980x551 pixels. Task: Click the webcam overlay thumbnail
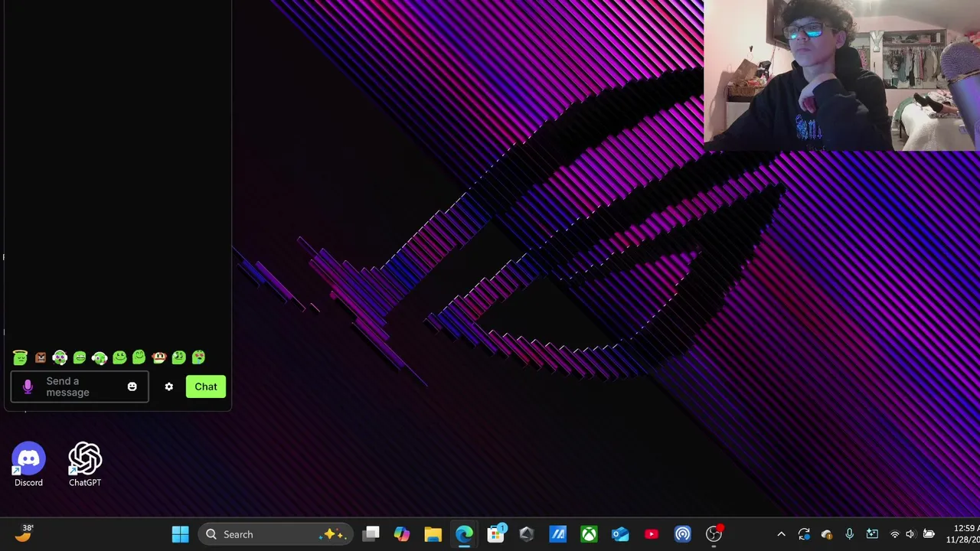(841, 75)
